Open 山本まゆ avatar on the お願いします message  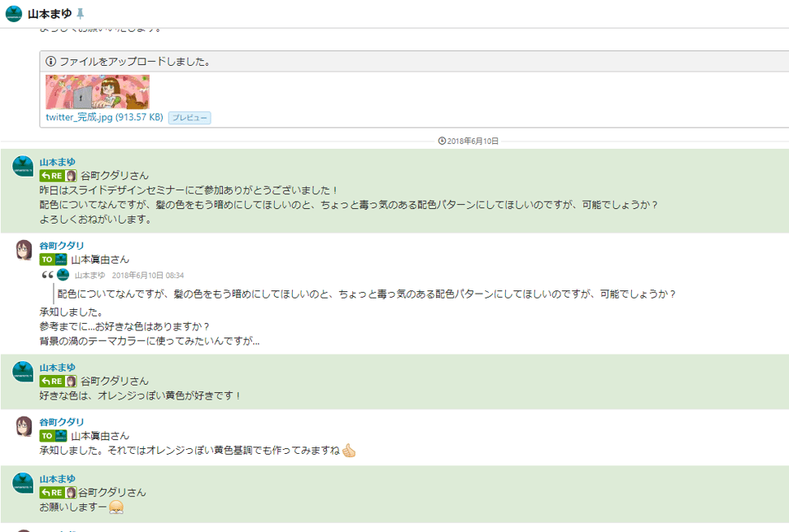point(23,482)
